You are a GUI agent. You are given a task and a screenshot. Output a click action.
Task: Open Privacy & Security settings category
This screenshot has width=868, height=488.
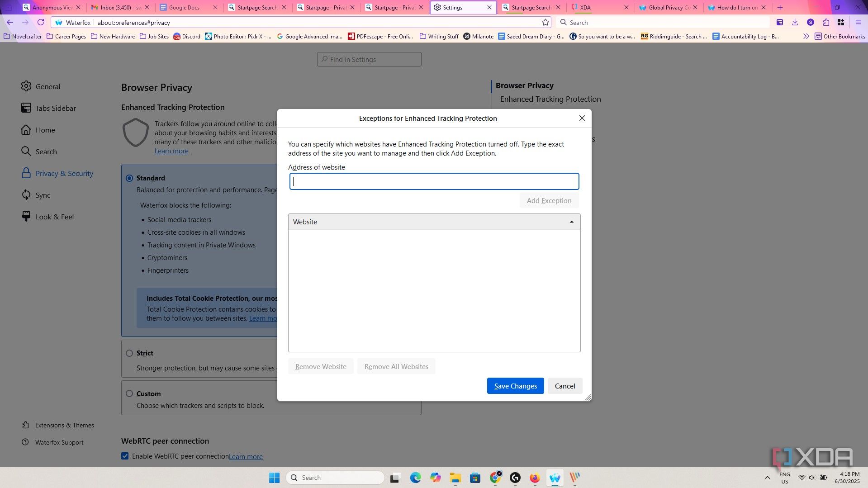[57, 173]
